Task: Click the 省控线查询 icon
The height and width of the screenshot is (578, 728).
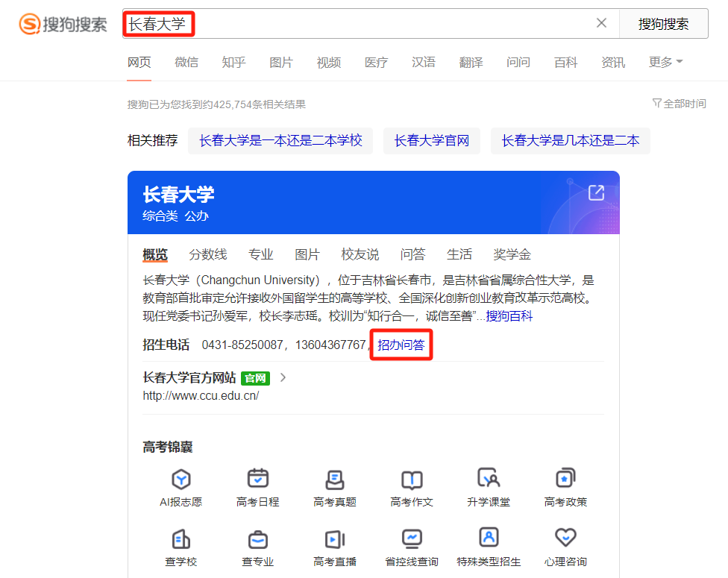Action: pos(412,538)
